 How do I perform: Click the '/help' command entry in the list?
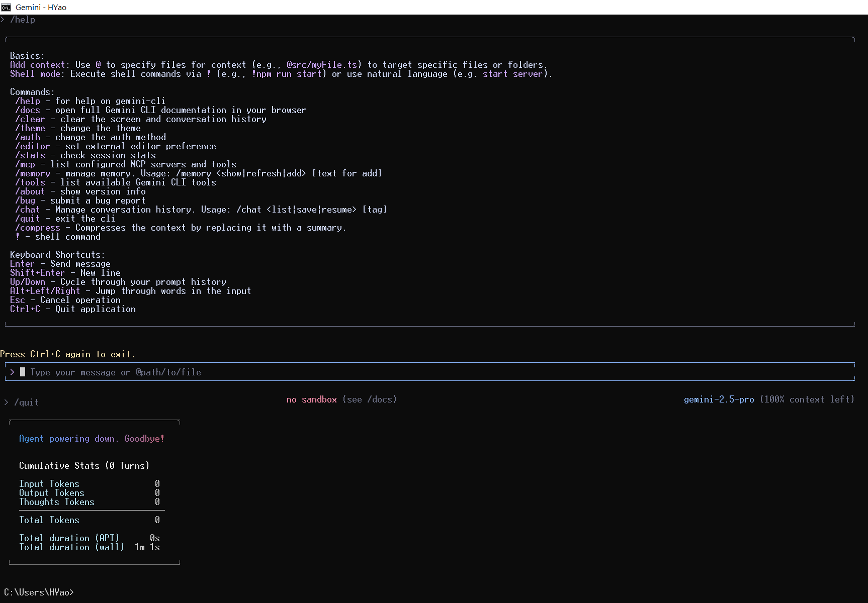[91, 101]
